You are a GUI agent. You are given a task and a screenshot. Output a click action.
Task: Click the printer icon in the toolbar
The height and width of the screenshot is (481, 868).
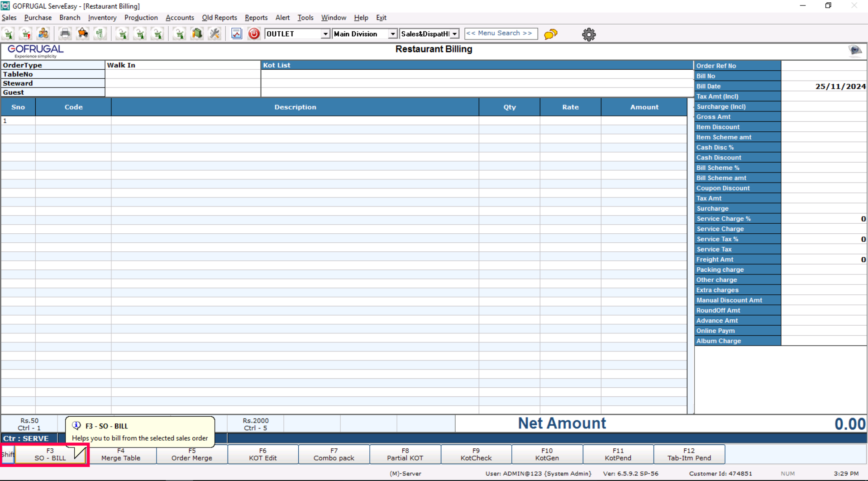[x=65, y=34]
